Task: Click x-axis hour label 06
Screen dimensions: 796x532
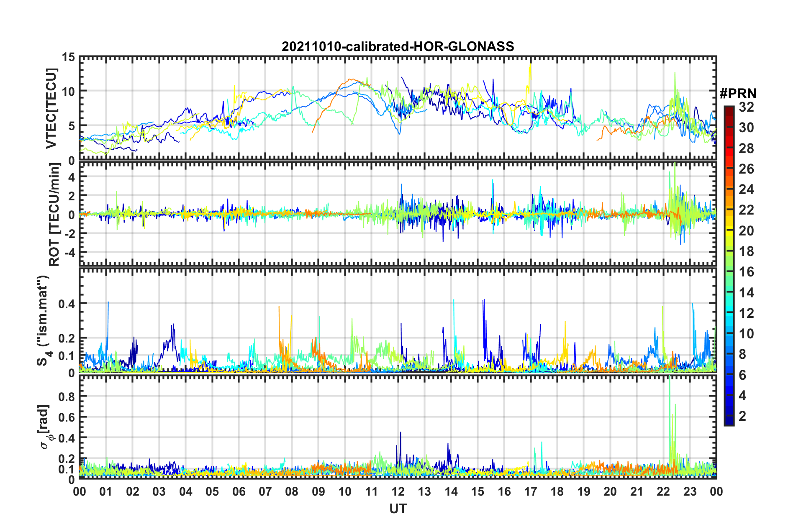Action: tap(239, 491)
